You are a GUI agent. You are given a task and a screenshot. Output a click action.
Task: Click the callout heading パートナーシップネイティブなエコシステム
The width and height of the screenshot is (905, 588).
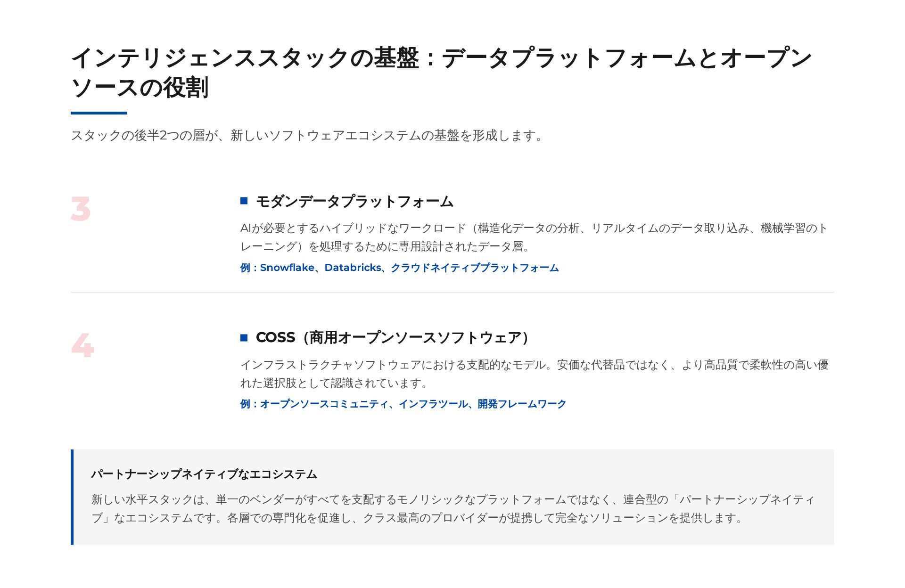pos(204,474)
